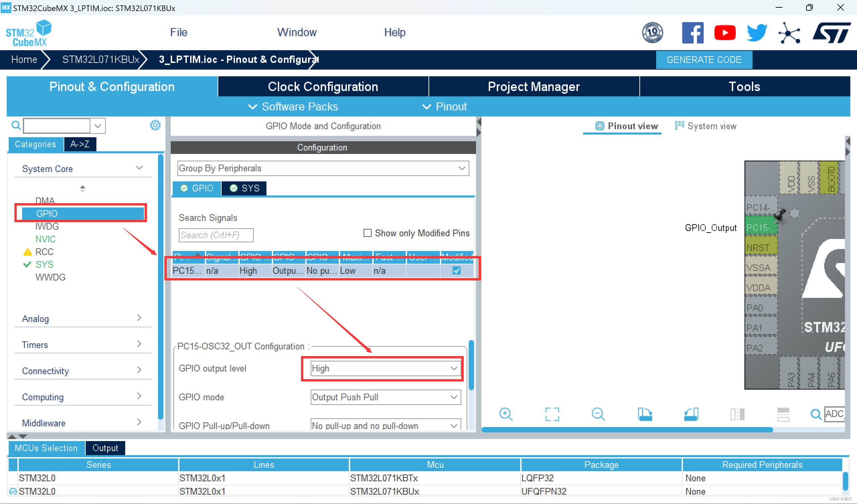Go to the STM32L071KBUx breadcrumb
857x504 pixels.
[101, 60]
